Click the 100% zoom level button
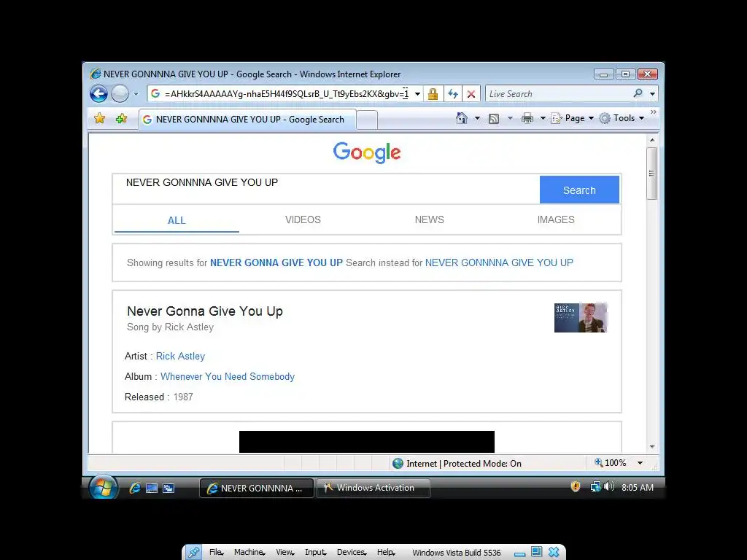This screenshot has width=747, height=560. click(610, 463)
